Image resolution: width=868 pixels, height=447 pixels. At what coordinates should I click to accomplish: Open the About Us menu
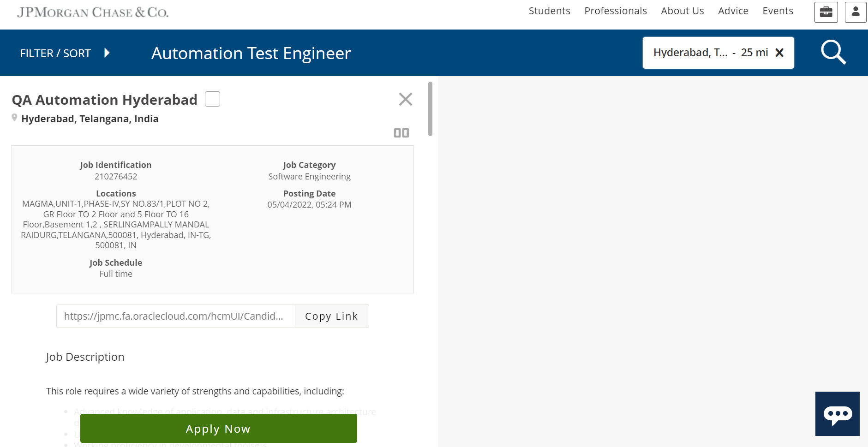[x=682, y=11]
